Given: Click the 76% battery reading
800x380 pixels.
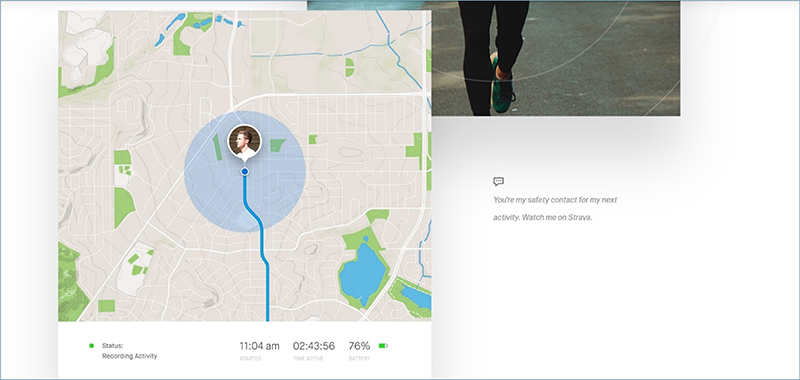Looking at the screenshot, I should coord(359,346).
